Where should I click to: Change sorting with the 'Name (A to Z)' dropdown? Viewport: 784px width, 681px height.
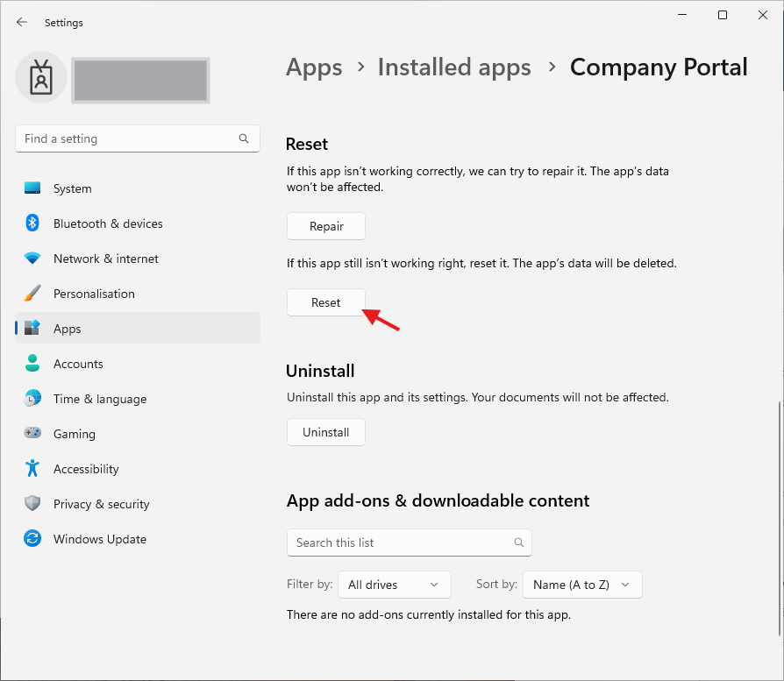pyautogui.click(x=581, y=585)
